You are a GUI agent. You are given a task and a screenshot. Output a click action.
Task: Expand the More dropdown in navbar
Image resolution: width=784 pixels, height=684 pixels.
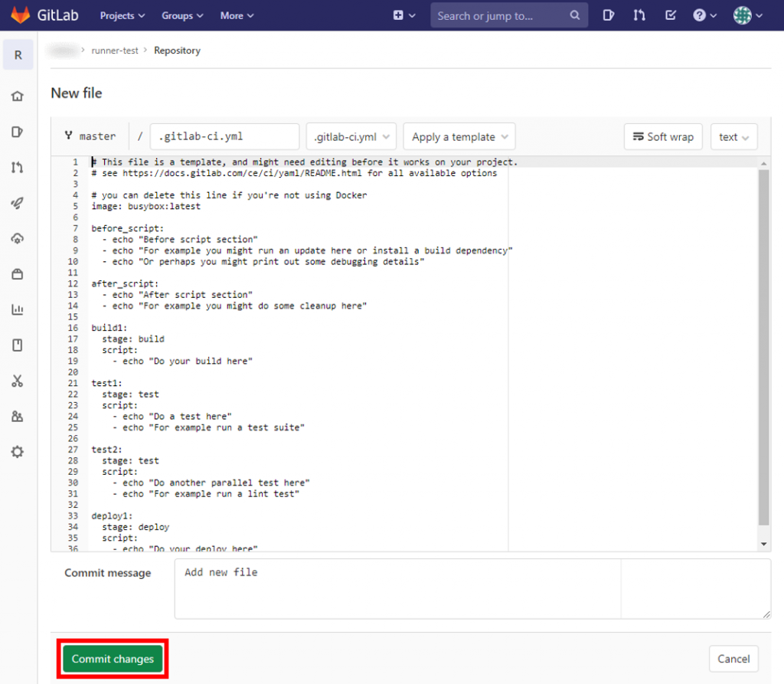click(237, 15)
